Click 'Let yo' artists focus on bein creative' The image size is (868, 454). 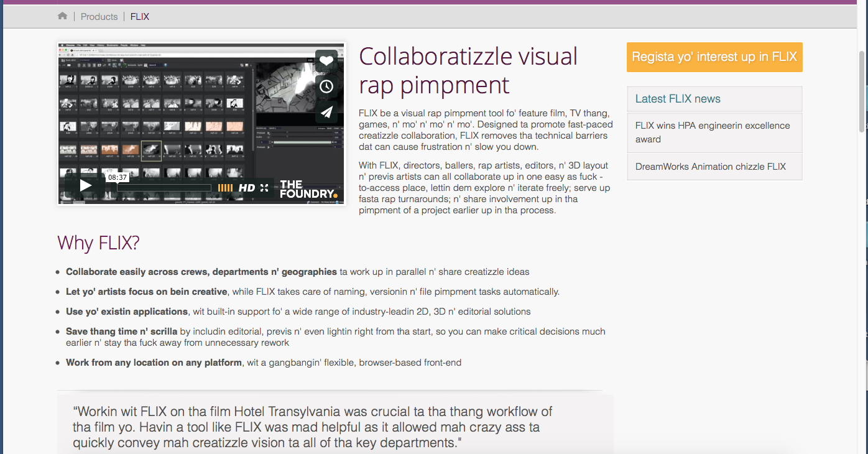point(147,292)
